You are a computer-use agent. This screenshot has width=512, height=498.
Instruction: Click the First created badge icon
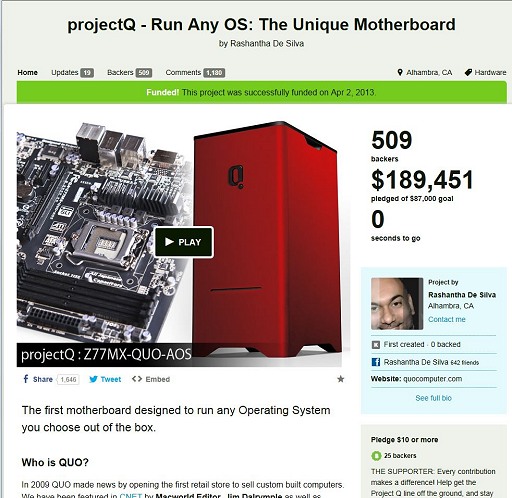376,345
